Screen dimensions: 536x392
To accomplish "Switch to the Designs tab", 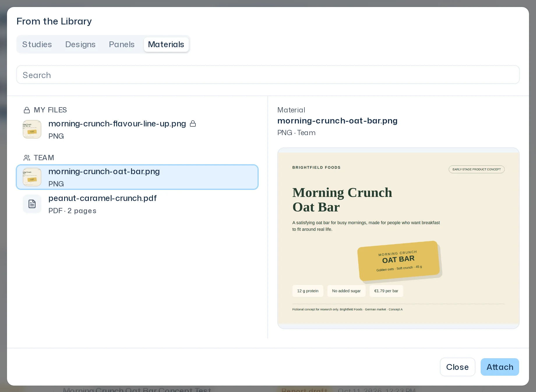I will click(x=80, y=44).
